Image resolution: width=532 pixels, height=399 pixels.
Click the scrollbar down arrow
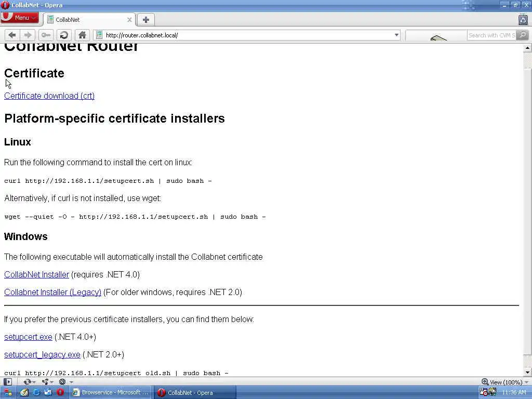coord(527,372)
